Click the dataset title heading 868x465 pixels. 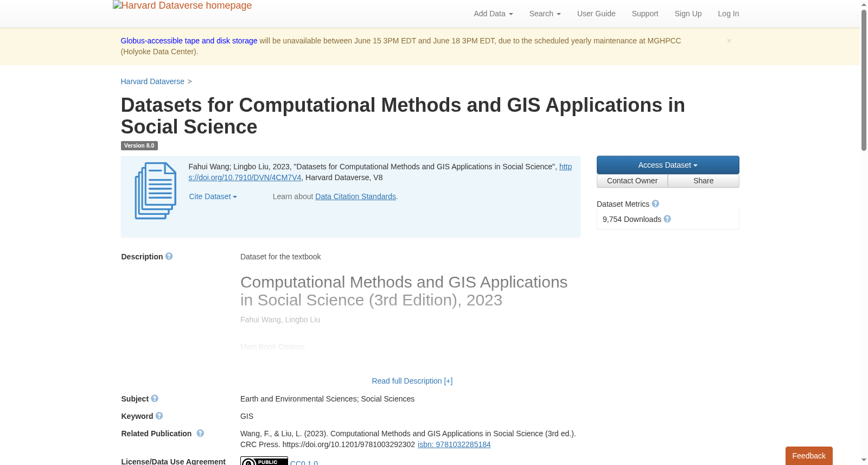[403, 116]
